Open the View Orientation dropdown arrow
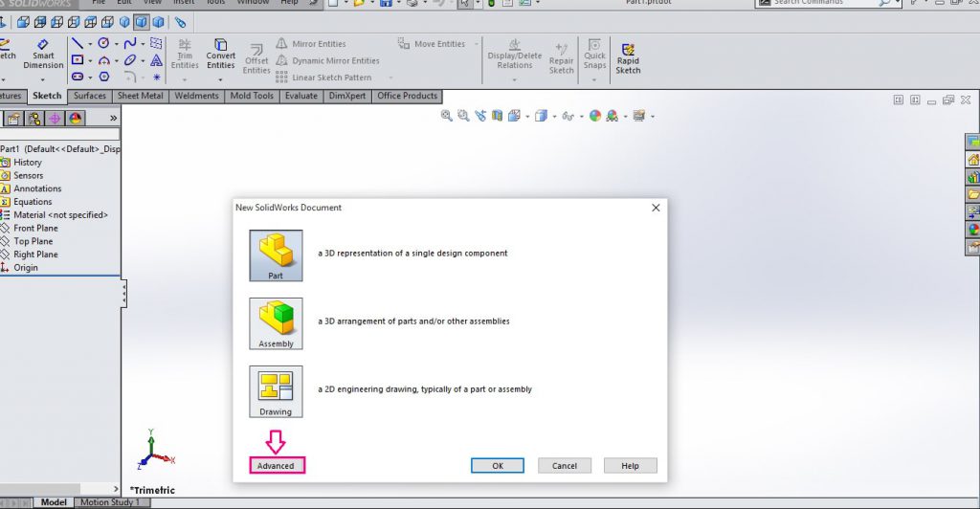 click(527, 116)
